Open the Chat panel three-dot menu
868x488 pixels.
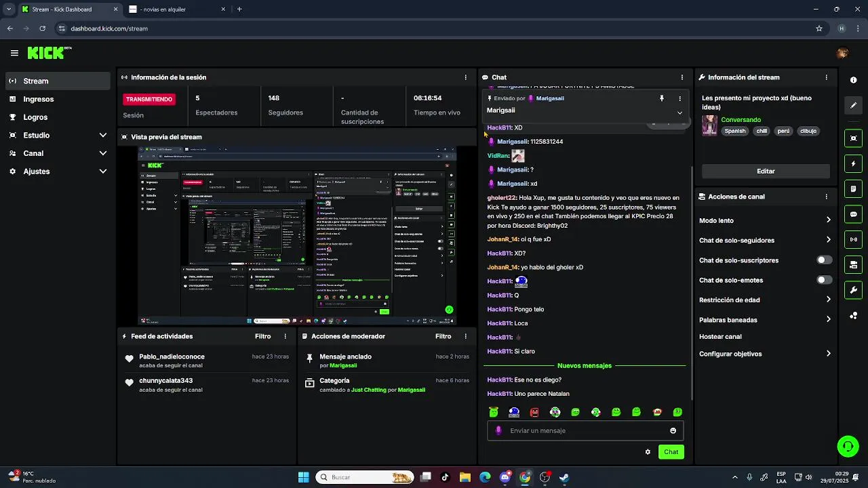coord(682,77)
